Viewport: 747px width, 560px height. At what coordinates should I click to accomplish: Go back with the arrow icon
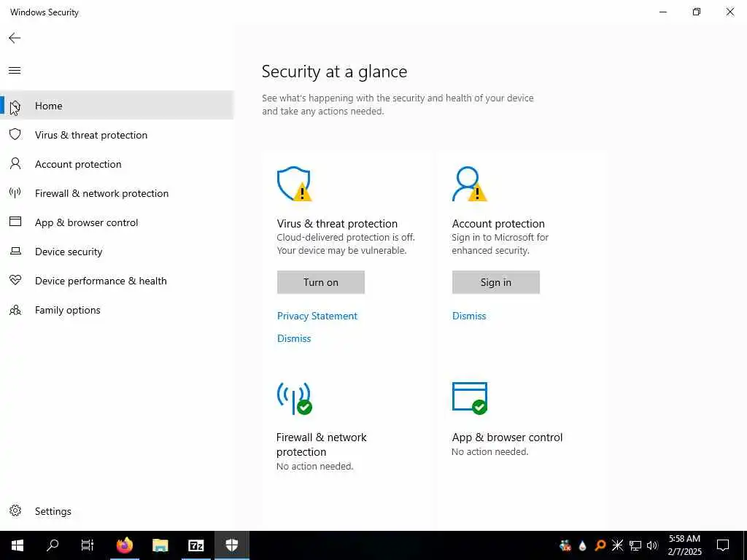coord(15,38)
